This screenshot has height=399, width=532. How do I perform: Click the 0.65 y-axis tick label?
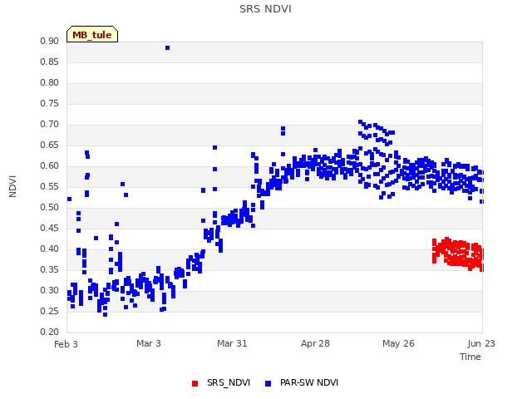(50, 145)
